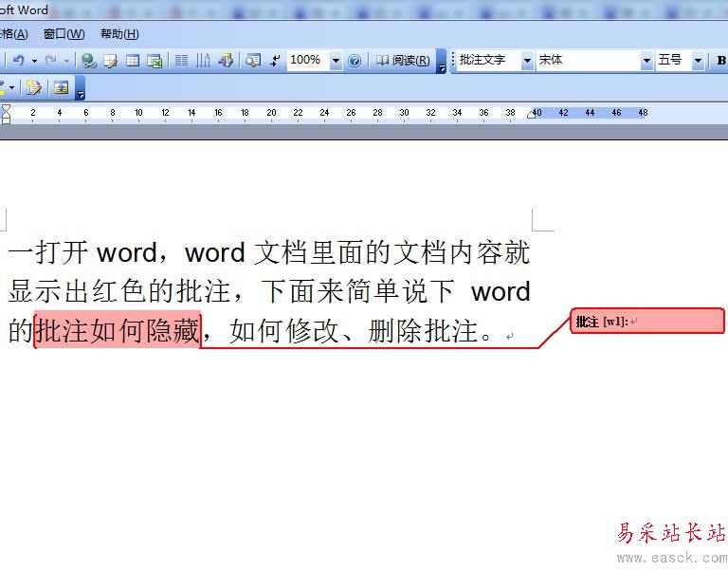Open Reviewing toolbar options arrow
This screenshot has width=728, height=572.
pos(80,88)
